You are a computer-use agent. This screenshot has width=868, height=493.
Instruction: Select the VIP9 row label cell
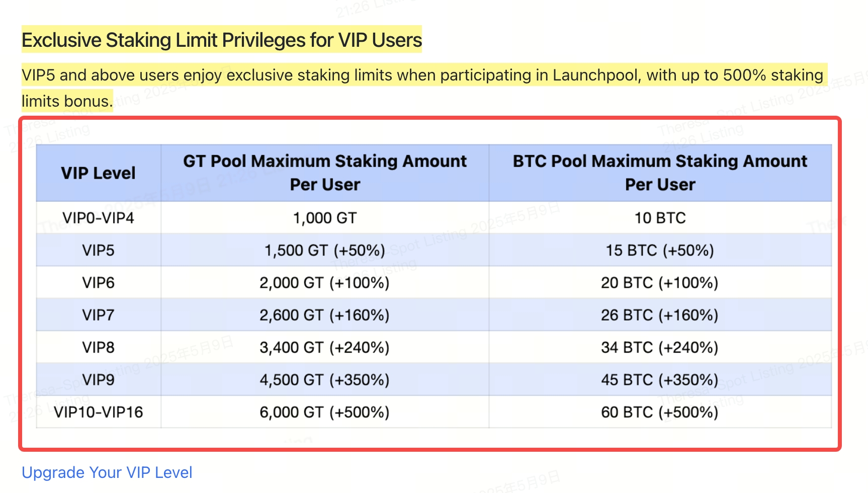pos(99,380)
